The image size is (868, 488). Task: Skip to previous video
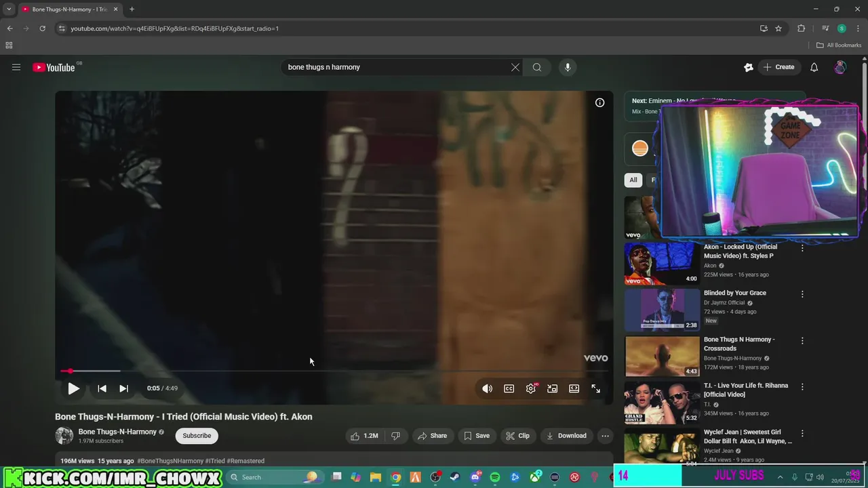102,388
